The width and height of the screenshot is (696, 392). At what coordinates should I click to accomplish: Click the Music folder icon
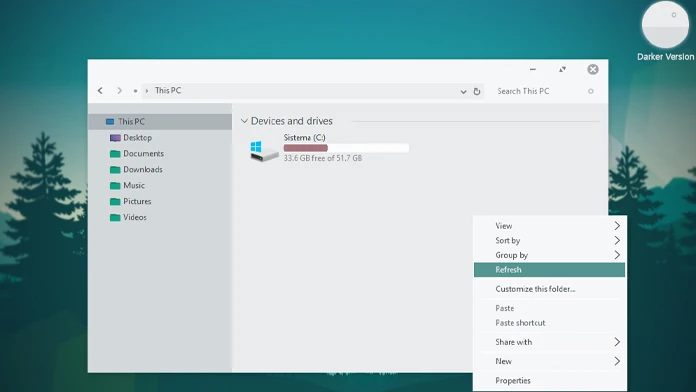[x=115, y=186]
